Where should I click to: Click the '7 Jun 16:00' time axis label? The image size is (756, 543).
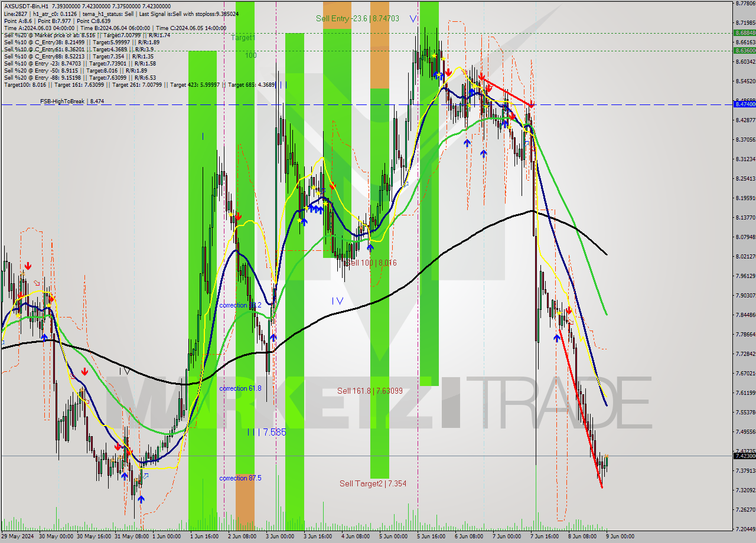[x=545, y=537]
